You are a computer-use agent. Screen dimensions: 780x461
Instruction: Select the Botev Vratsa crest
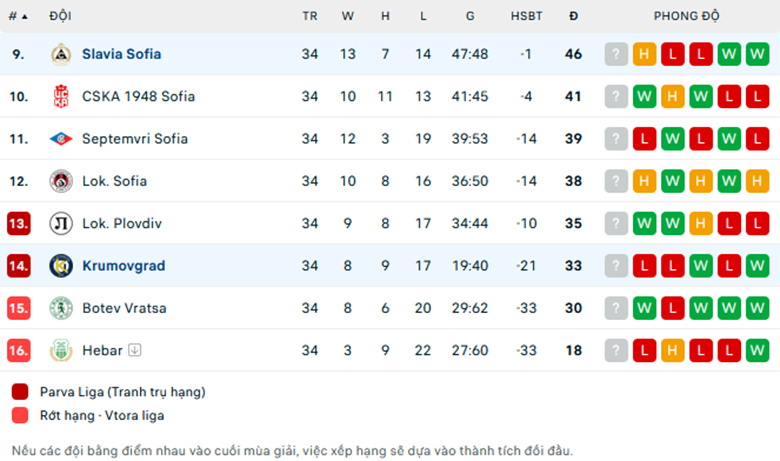[61, 308]
